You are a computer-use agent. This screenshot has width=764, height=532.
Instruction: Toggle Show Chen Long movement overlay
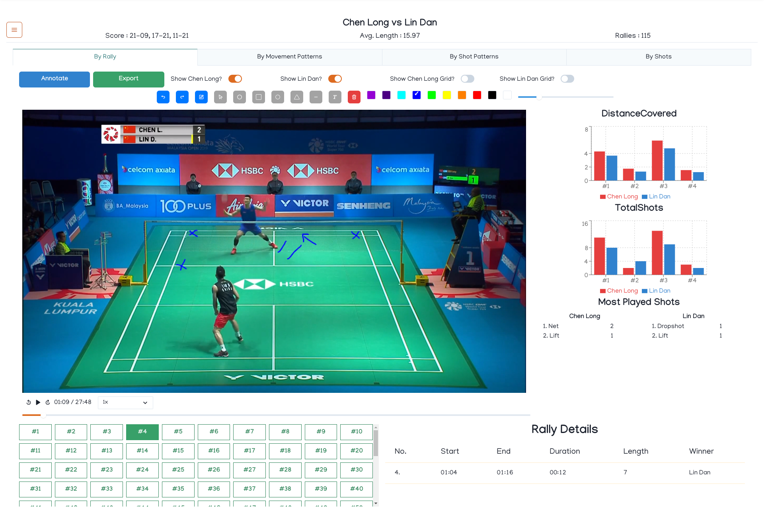click(234, 79)
